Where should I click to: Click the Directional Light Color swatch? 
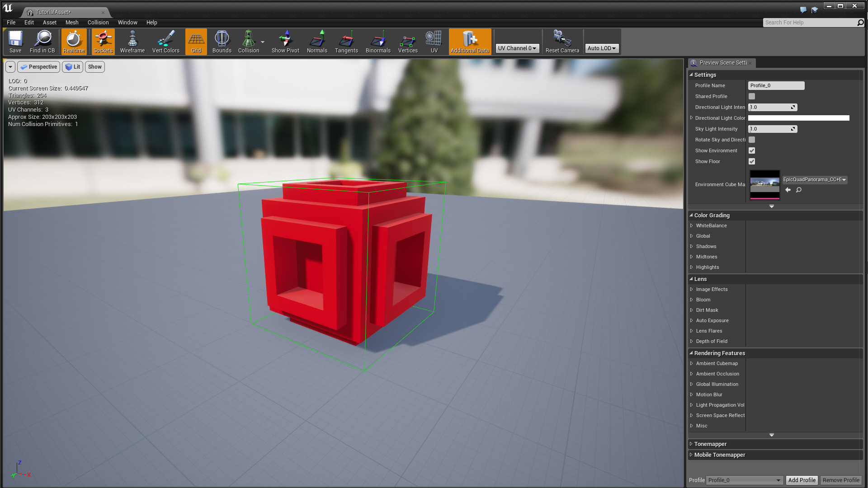(798, 118)
